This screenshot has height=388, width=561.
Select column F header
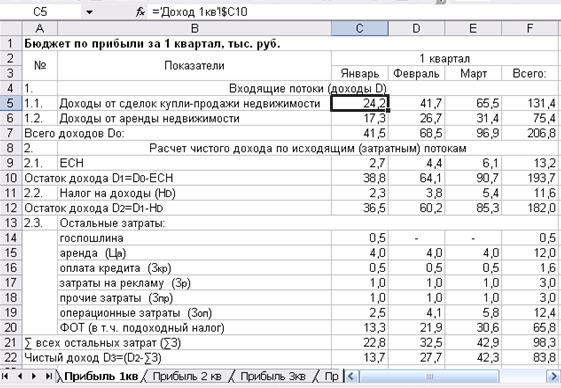tap(530, 28)
